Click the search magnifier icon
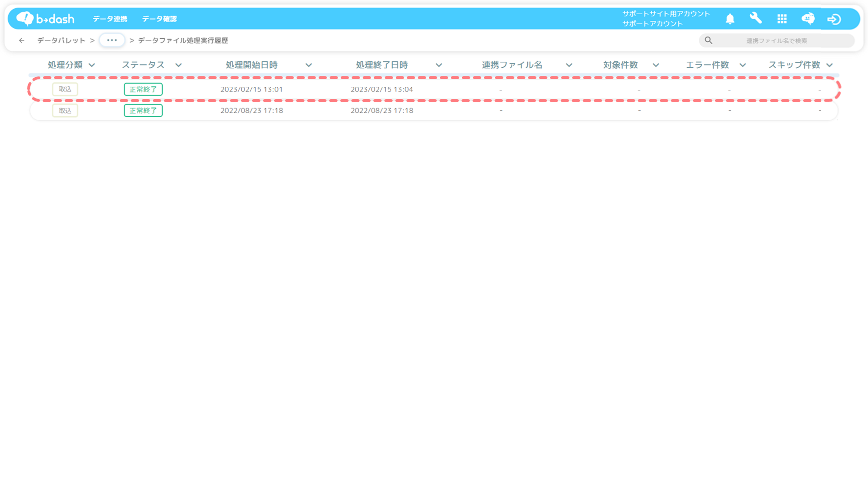The image size is (868, 488). [x=708, y=40]
